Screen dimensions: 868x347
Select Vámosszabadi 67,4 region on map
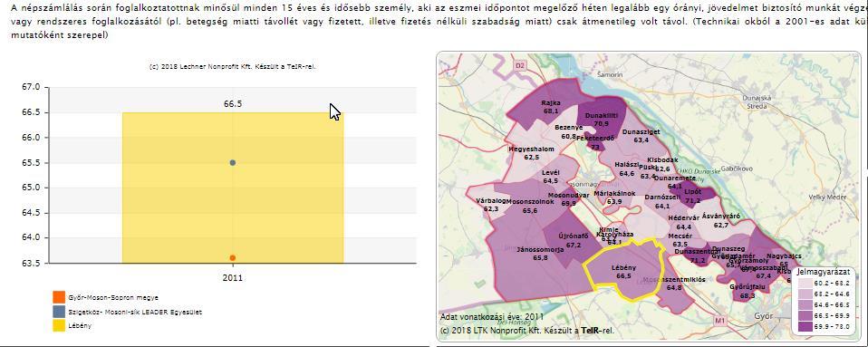[764, 272]
